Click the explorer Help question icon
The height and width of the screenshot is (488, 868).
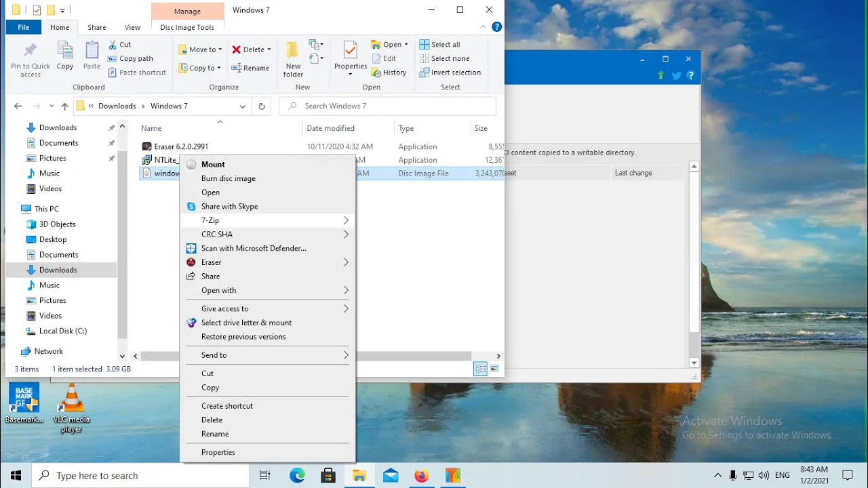point(496,27)
